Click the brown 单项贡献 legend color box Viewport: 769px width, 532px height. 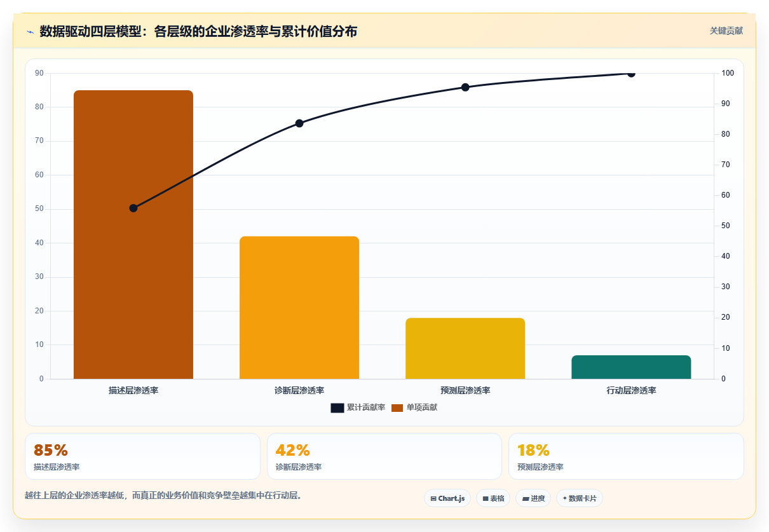(x=397, y=407)
